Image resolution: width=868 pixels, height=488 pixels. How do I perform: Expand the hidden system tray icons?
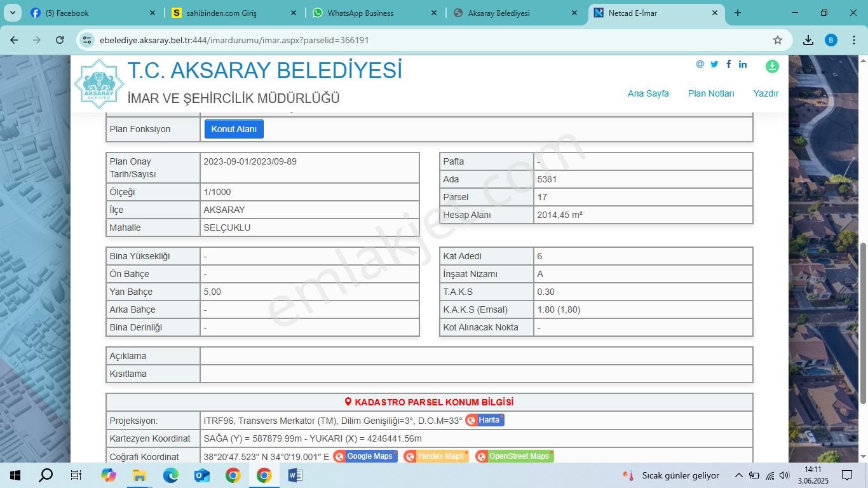(x=738, y=475)
